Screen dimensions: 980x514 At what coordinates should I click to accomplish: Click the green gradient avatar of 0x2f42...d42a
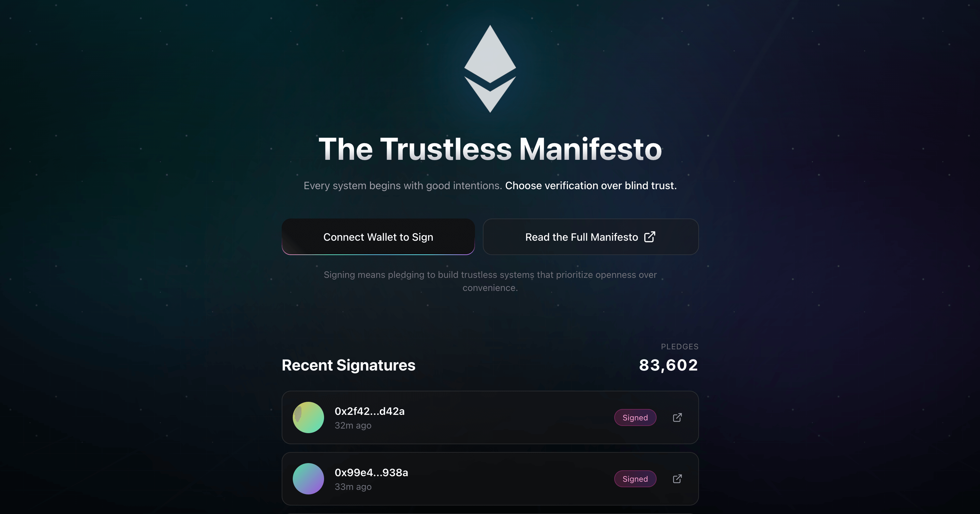point(308,417)
